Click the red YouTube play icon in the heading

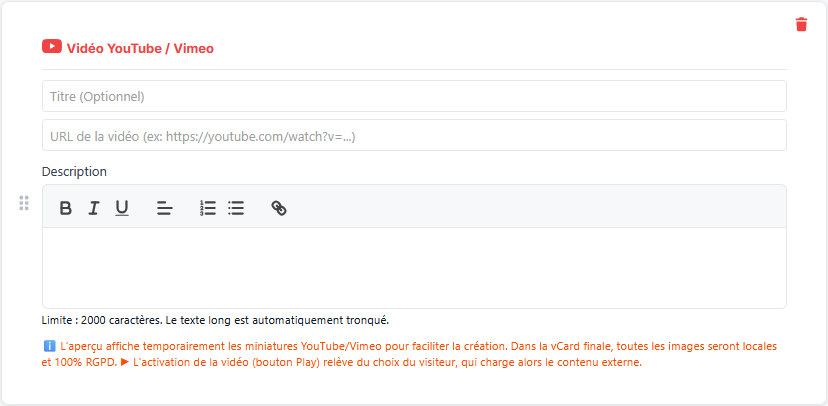tap(52, 46)
